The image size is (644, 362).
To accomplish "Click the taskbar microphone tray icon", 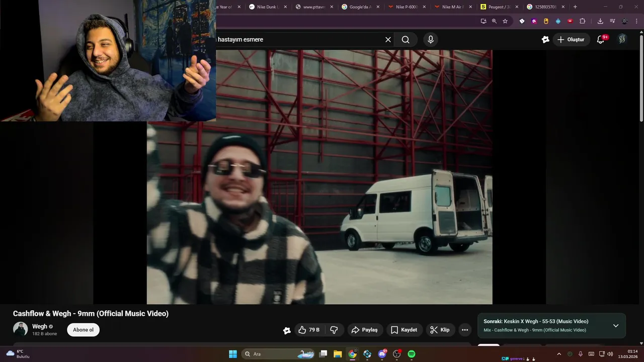I will click(x=581, y=354).
